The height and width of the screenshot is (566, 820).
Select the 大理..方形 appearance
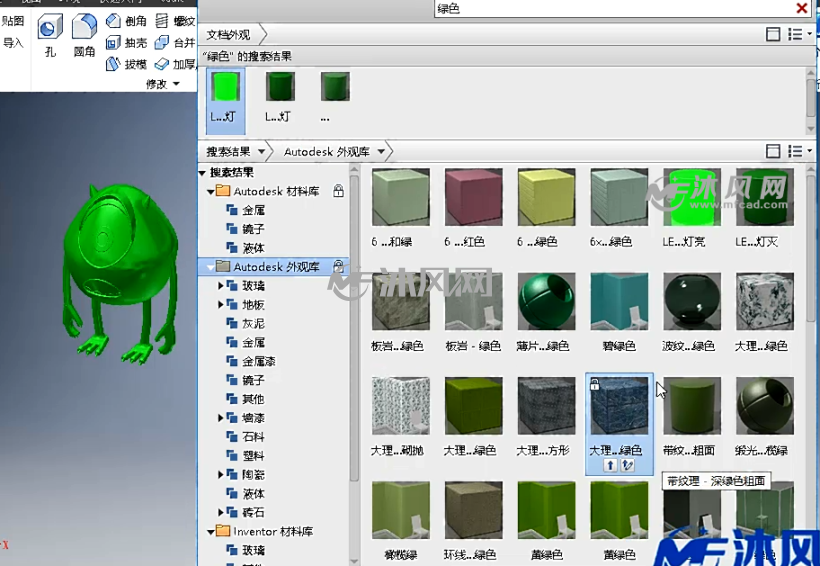tap(546, 406)
